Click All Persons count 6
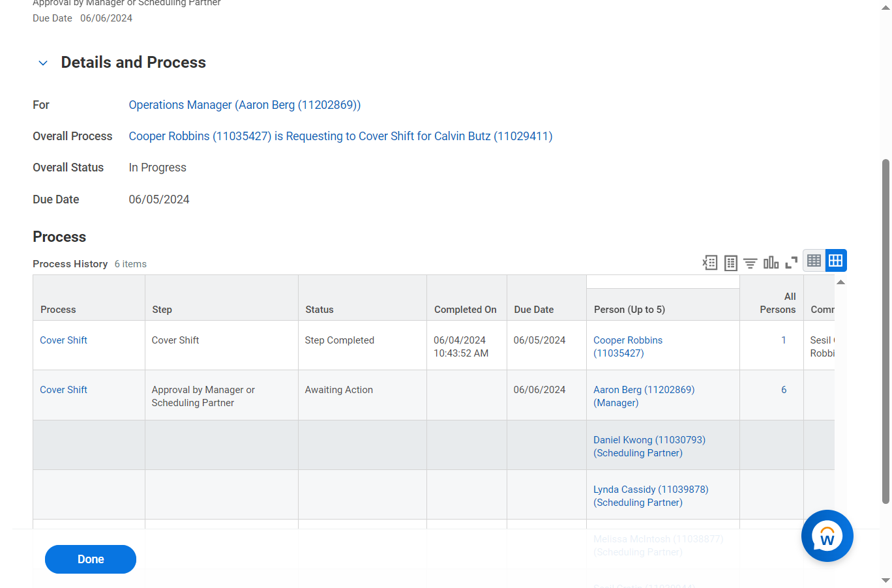The height and width of the screenshot is (588, 892). 784,390
